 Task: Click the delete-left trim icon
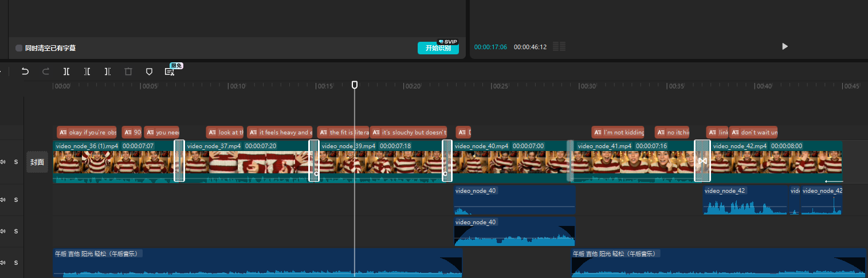click(x=87, y=72)
